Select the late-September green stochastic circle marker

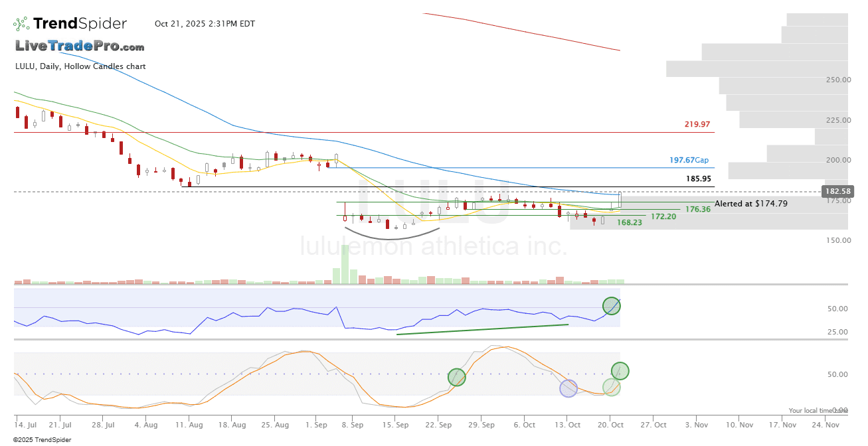point(457,378)
